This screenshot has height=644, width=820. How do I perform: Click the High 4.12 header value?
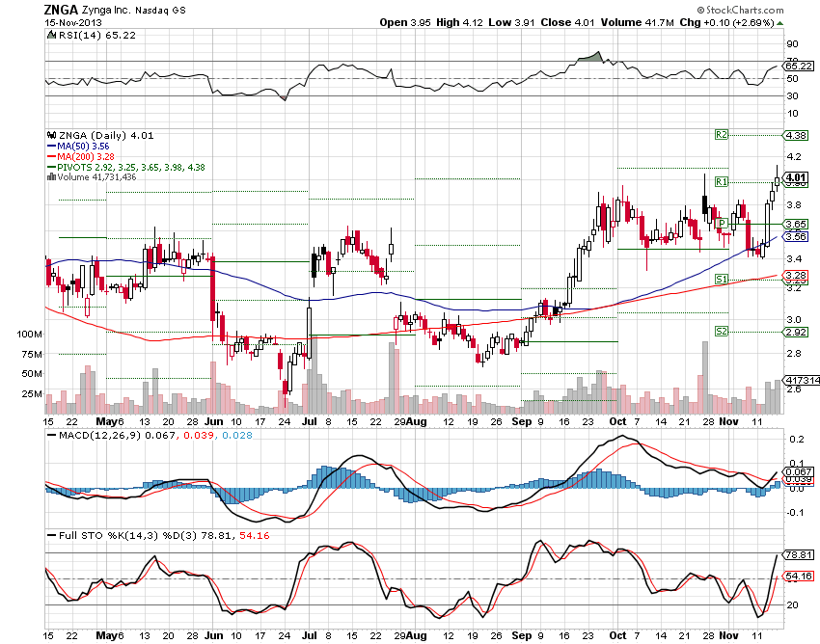pos(459,22)
